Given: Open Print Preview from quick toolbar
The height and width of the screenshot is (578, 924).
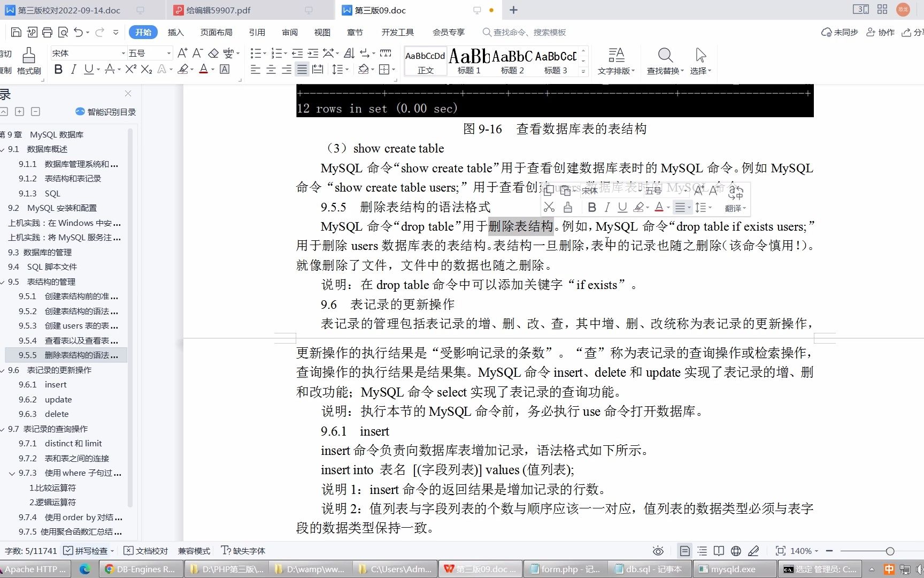Looking at the screenshot, I should tap(63, 33).
